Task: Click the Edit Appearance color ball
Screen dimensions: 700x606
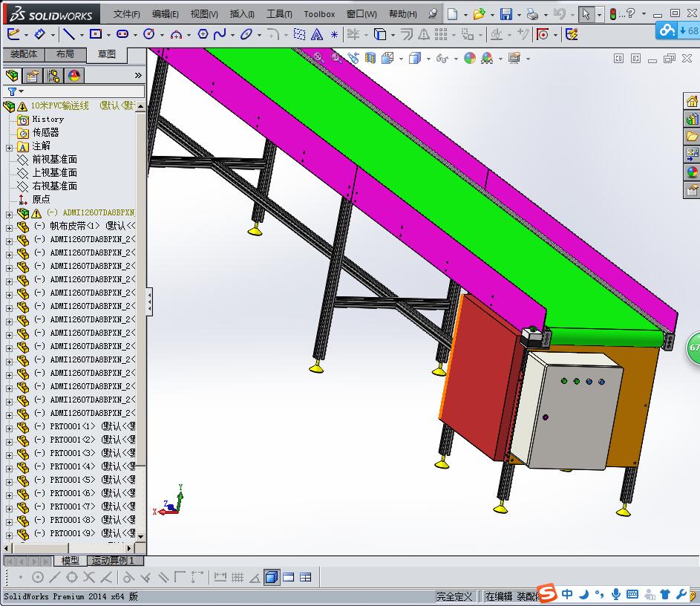Action: click(469, 57)
